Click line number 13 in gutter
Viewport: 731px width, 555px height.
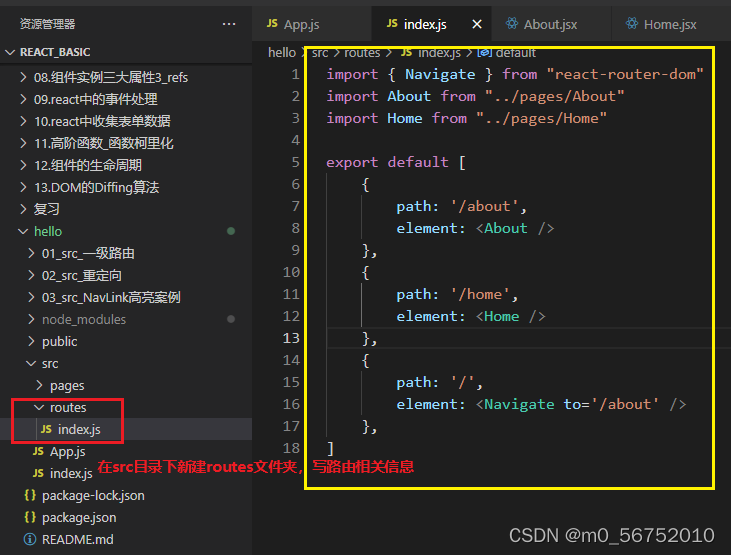pos(291,338)
